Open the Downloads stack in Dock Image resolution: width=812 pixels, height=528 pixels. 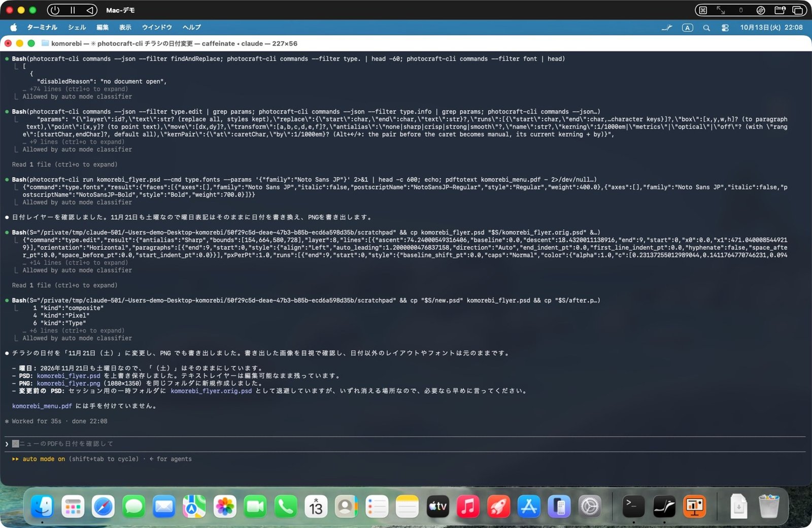click(738, 506)
